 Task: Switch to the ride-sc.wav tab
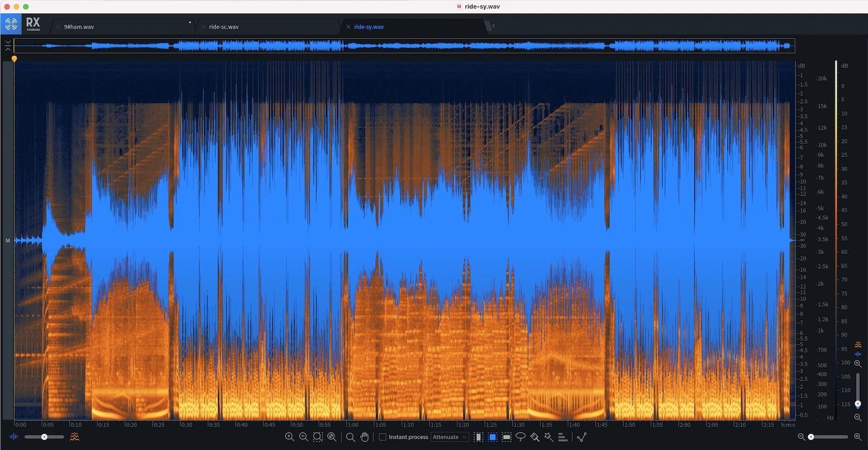pos(224,27)
